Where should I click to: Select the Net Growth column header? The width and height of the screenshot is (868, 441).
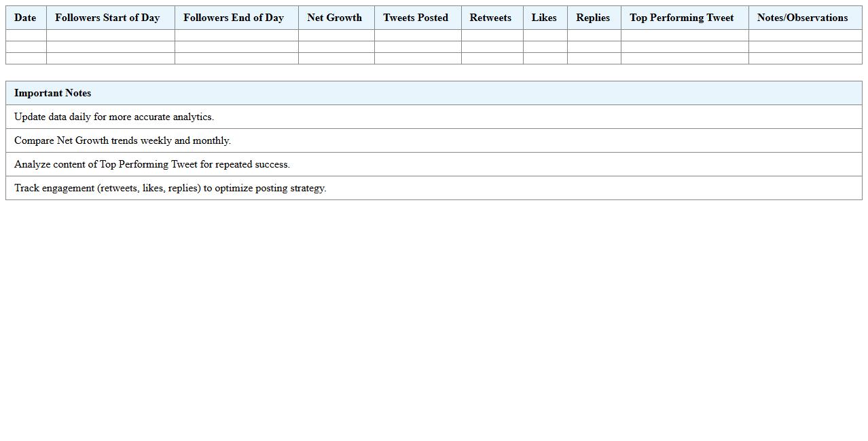334,18
